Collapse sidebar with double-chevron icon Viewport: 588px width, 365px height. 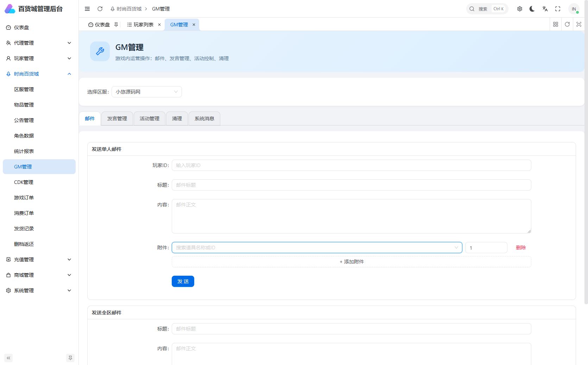click(8, 358)
